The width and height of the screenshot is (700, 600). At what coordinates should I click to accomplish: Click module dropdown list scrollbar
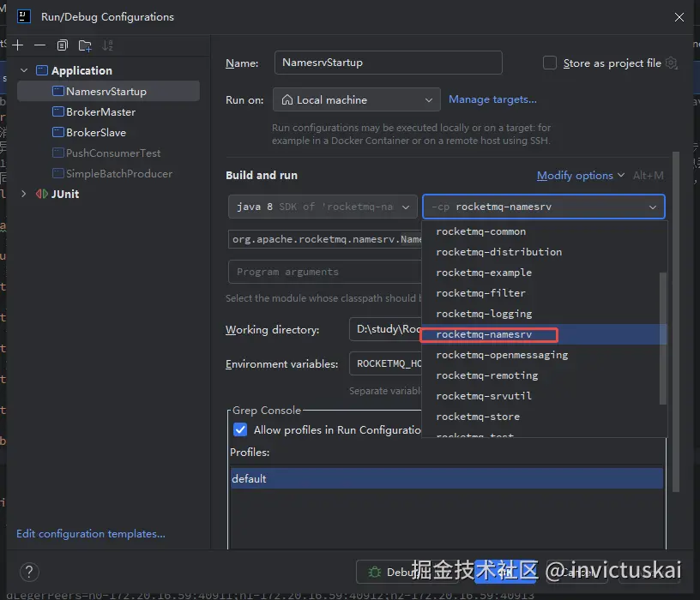pyautogui.click(x=663, y=338)
